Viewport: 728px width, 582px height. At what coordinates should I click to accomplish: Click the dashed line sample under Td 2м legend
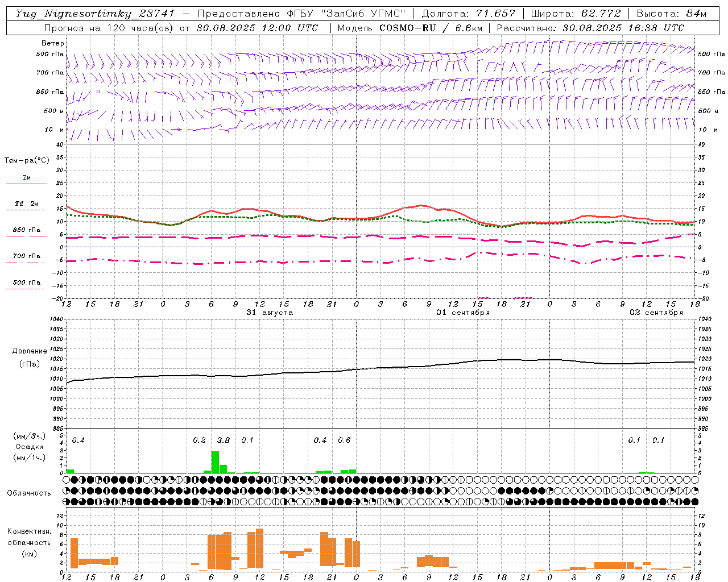click(x=26, y=210)
